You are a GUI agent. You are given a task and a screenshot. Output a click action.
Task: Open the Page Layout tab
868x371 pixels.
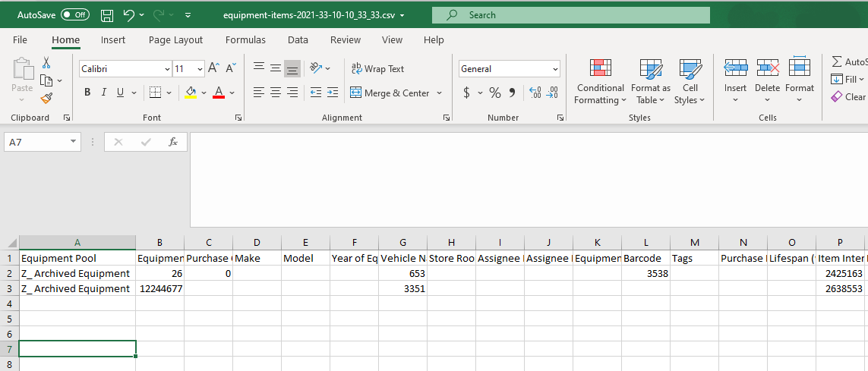click(175, 40)
